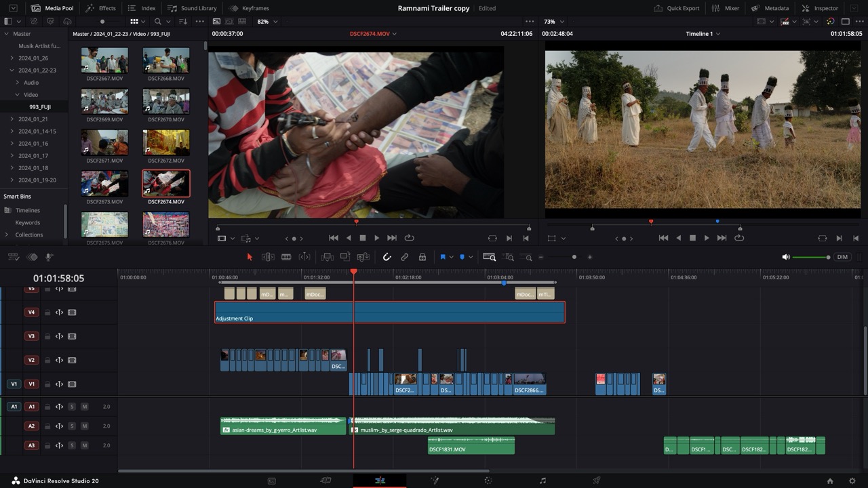This screenshot has width=868, height=488.
Task: Switch to the Cut page
Action: point(325,480)
